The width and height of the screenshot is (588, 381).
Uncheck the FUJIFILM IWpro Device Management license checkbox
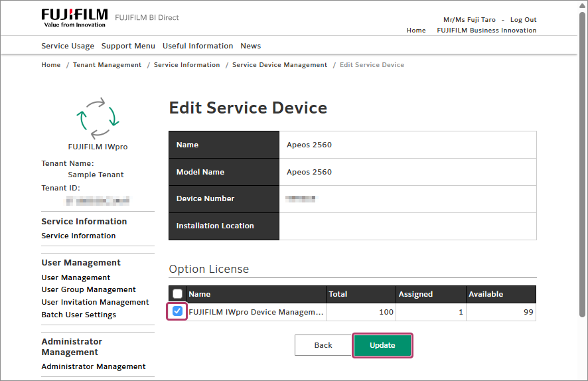pos(177,311)
